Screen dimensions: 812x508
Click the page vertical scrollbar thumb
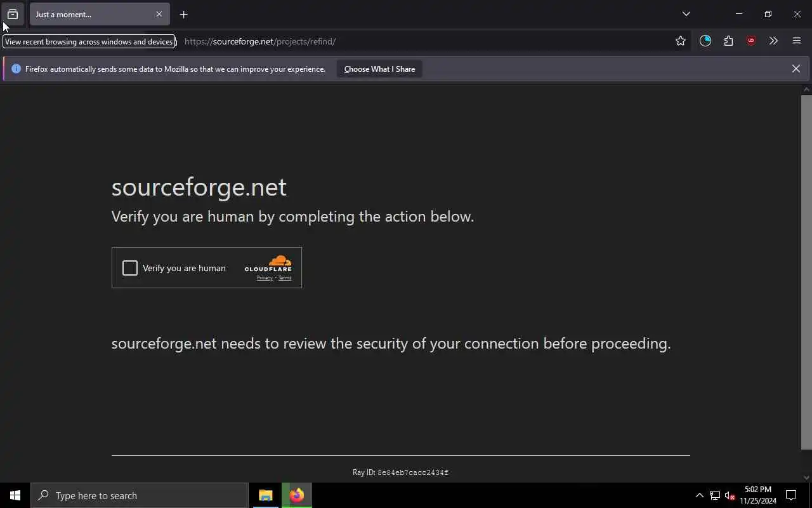806,272
